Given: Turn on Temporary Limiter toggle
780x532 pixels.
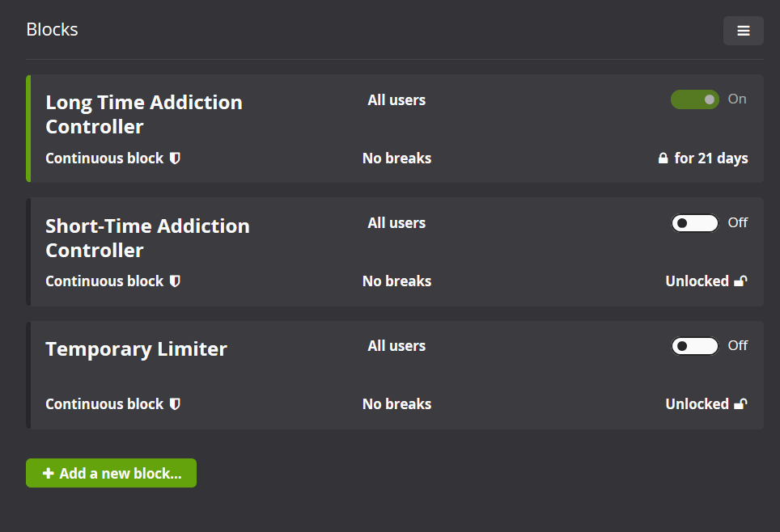Looking at the screenshot, I should click(x=694, y=346).
